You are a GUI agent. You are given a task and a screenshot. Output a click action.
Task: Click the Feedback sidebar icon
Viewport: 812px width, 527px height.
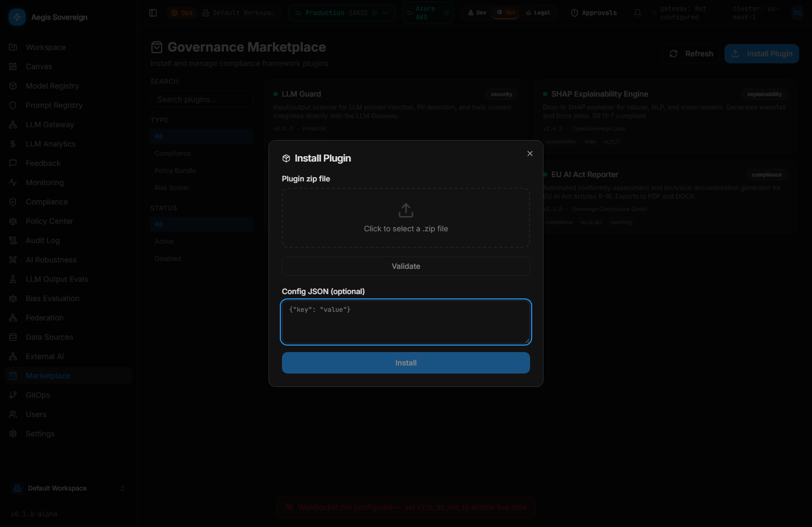pos(13,163)
